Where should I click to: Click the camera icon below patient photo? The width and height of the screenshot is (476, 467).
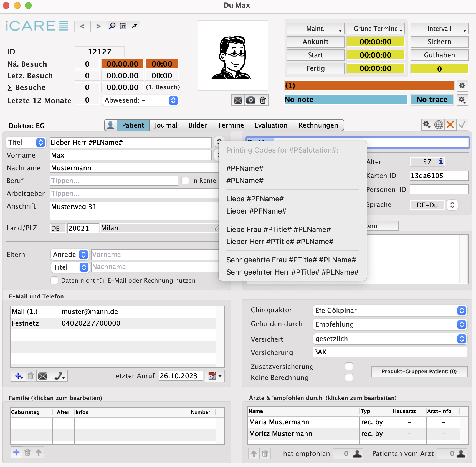[250, 100]
